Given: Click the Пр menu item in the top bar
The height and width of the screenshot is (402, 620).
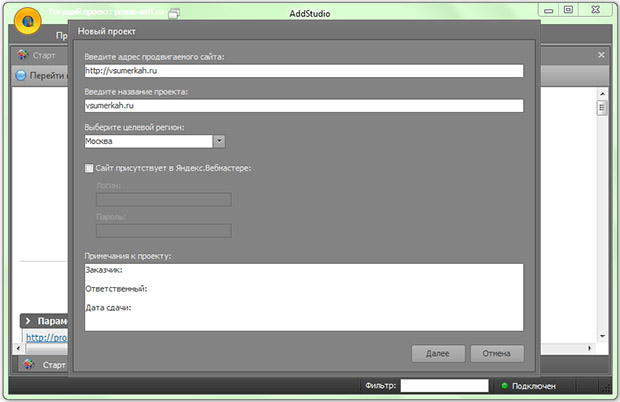Looking at the screenshot, I should (x=62, y=36).
